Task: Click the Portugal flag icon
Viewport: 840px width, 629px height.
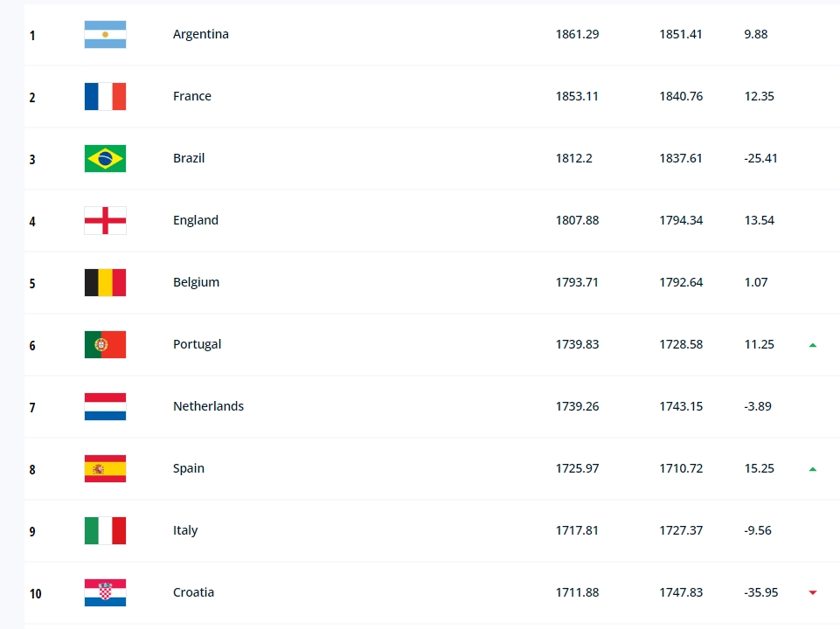Action: click(x=105, y=345)
